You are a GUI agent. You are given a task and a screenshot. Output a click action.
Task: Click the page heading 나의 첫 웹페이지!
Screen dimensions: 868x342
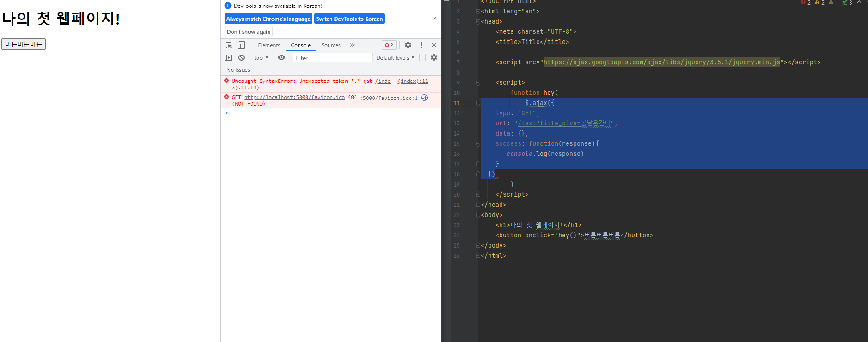click(61, 19)
